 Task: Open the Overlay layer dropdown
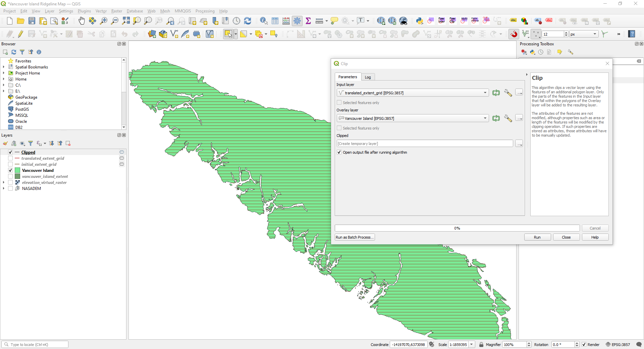pos(485,118)
